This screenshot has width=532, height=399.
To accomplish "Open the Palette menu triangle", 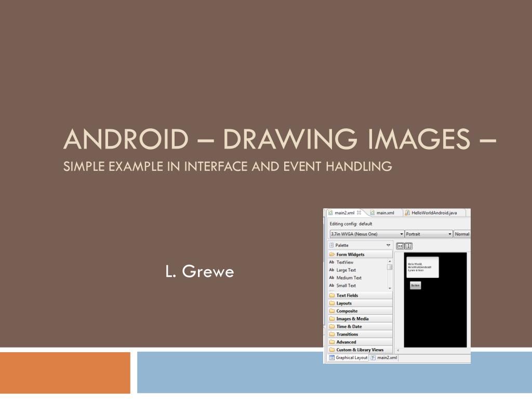I will pos(388,245).
